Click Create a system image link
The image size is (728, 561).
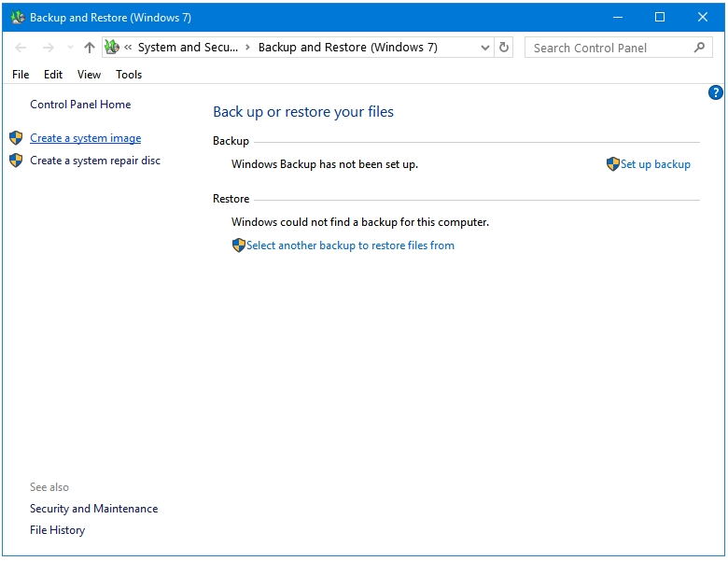86,138
